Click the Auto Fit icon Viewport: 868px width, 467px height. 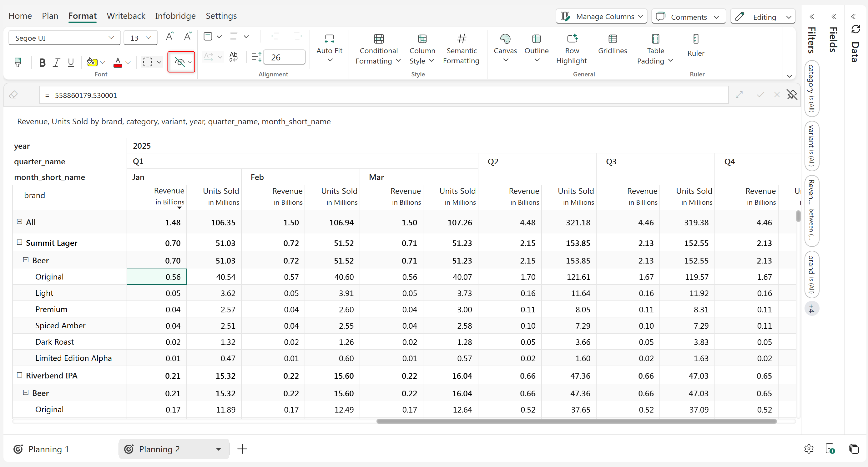[x=329, y=39]
